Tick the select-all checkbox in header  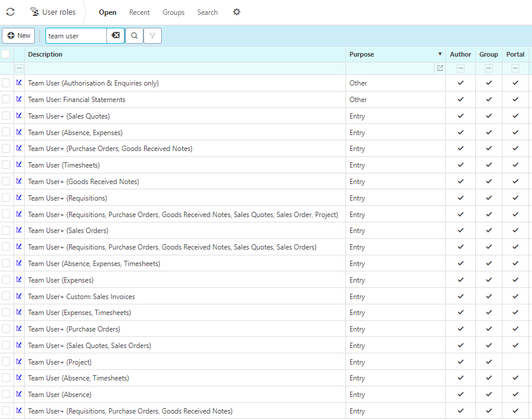point(6,54)
